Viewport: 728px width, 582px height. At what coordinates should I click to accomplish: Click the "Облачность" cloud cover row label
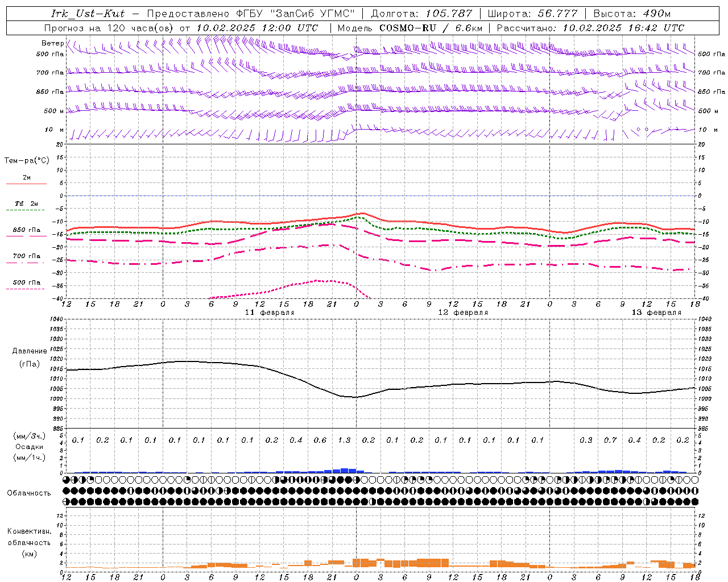(x=29, y=493)
